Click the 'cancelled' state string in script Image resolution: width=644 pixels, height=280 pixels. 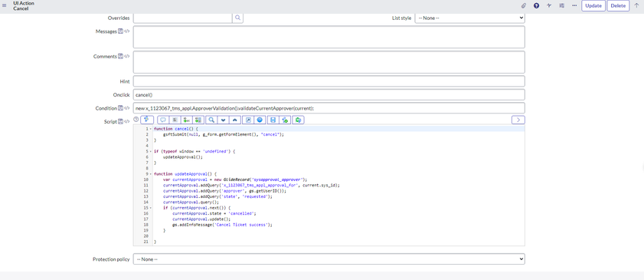(241, 213)
